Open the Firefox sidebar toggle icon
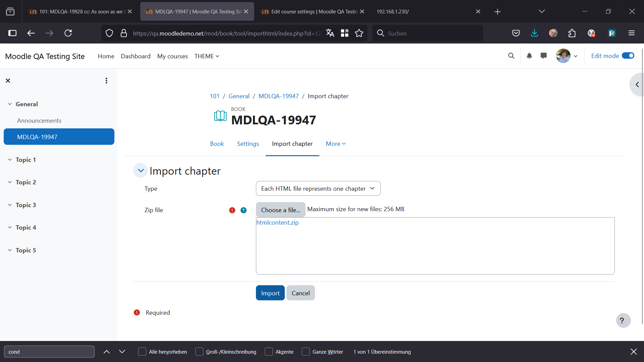Viewport: 644px width, 362px height. pos(12,33)
